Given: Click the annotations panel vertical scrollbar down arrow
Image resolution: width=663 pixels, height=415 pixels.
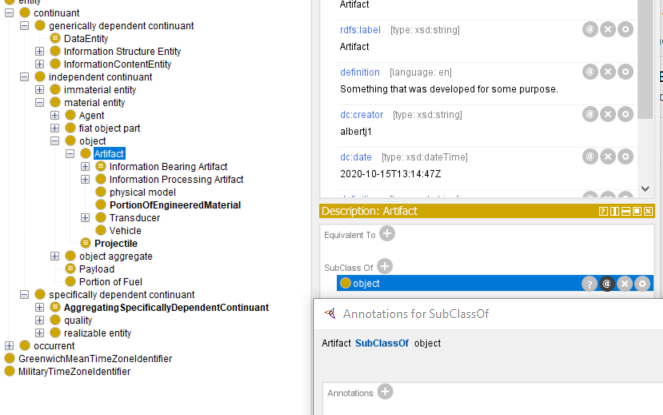Looking at the screenshot, I should (646, 187).
